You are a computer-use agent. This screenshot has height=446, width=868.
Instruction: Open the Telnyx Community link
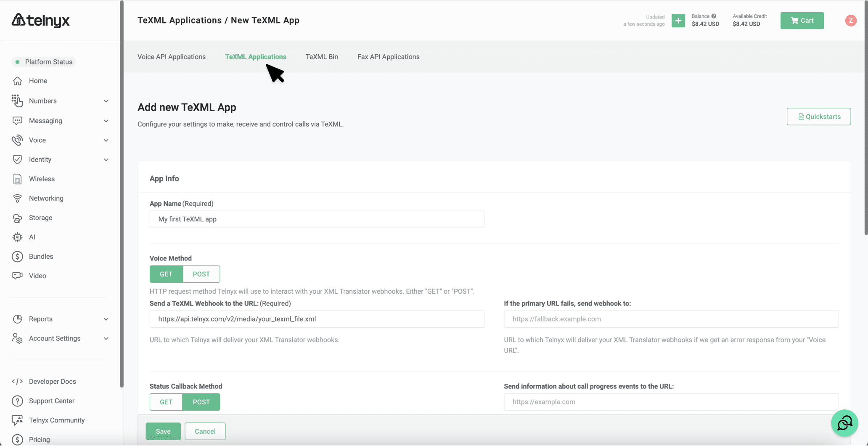pyautogui.click(x=57, y=420)
